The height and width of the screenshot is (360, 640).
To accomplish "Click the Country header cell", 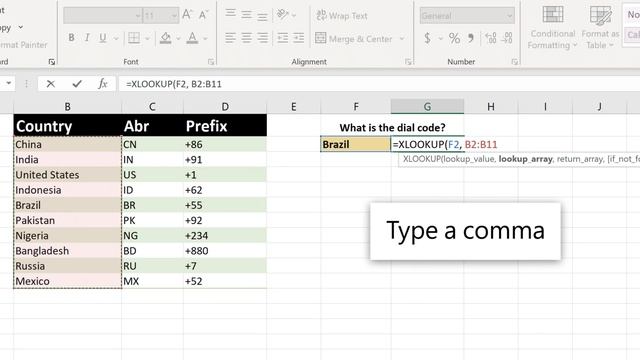I will 67,125.
